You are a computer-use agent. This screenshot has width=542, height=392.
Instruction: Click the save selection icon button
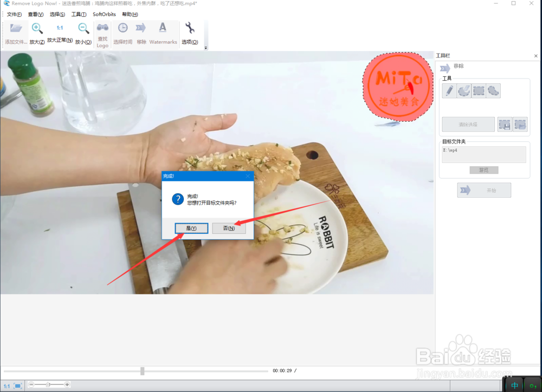pos(505,125)
